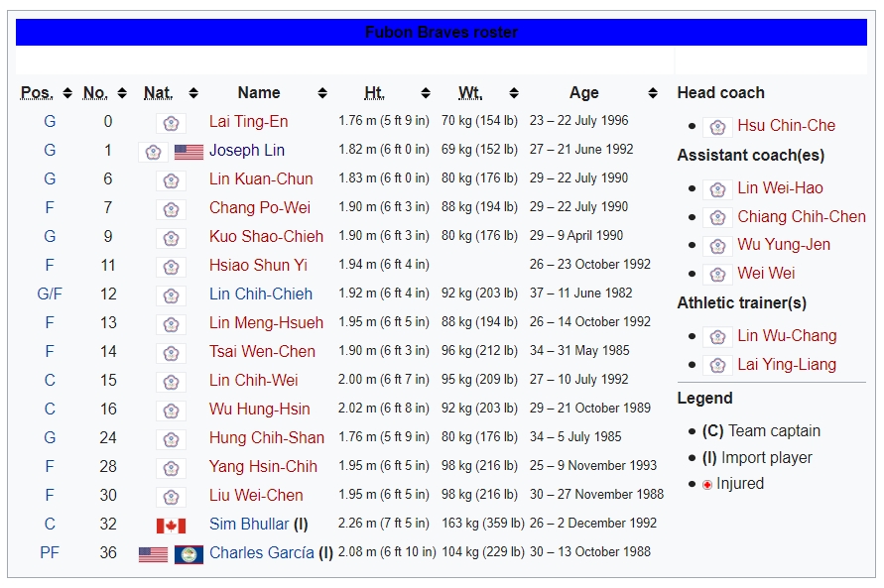Click the Wt. column header abbreviation
Viewport: 884px width, 588px height.
point(470,93)
